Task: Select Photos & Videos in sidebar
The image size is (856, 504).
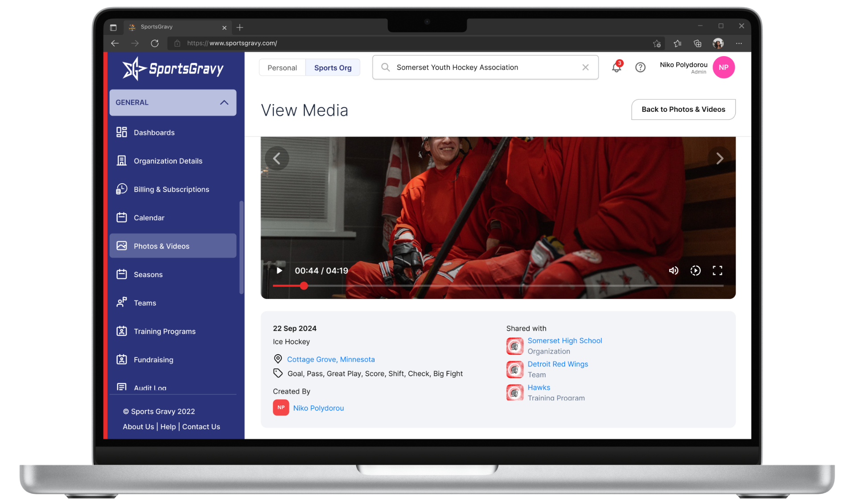Action: (x=173, y=246)
